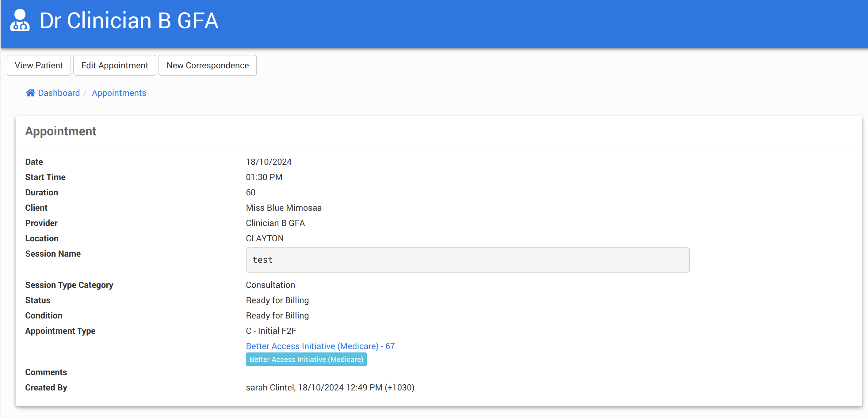The image size is (868, 418).
Task: Click the Dr Clinician B GFA title
Action: tap(129, 21)
